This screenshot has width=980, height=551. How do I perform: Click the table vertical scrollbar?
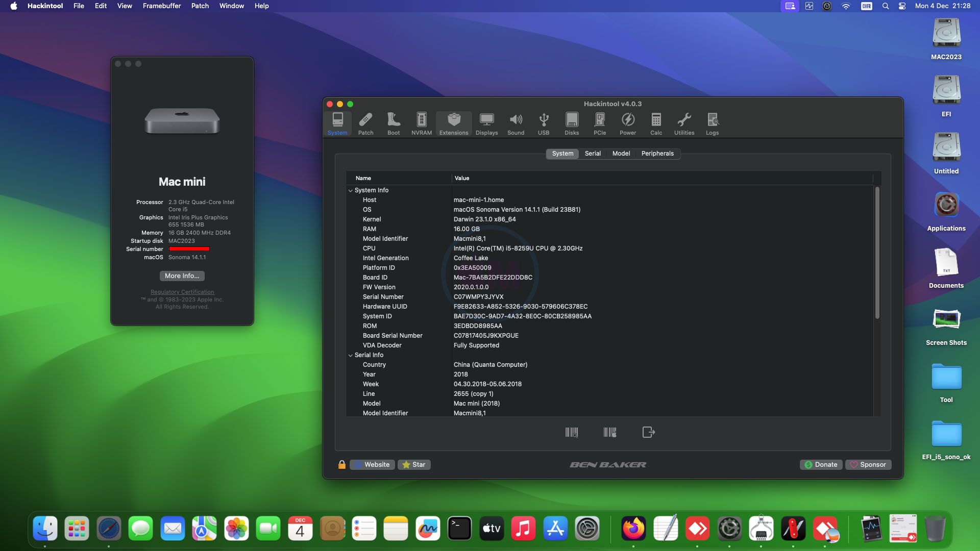(x=877, y=254)
